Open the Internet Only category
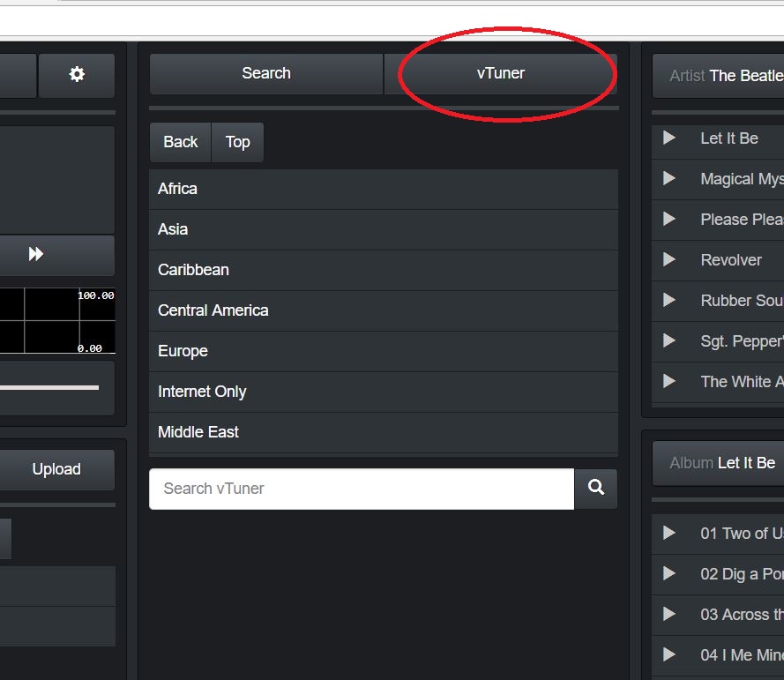784x680 pixels. point(384,392)
